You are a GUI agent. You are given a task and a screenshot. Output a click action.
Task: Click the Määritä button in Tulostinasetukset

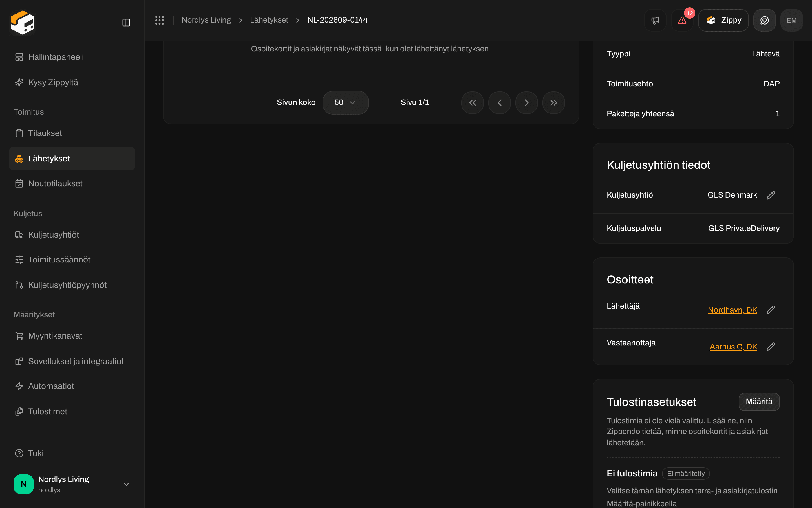point(759,402)
